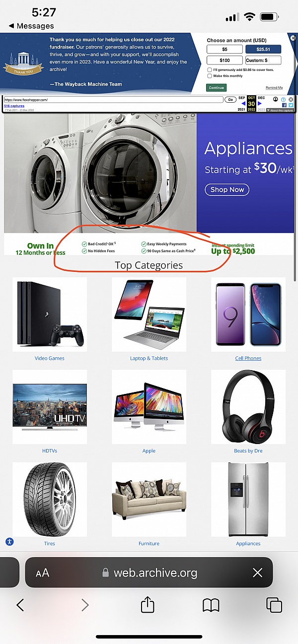The image size is (298, 644).
Task: Expand About this capture dropdown
Action: (281, 110)
